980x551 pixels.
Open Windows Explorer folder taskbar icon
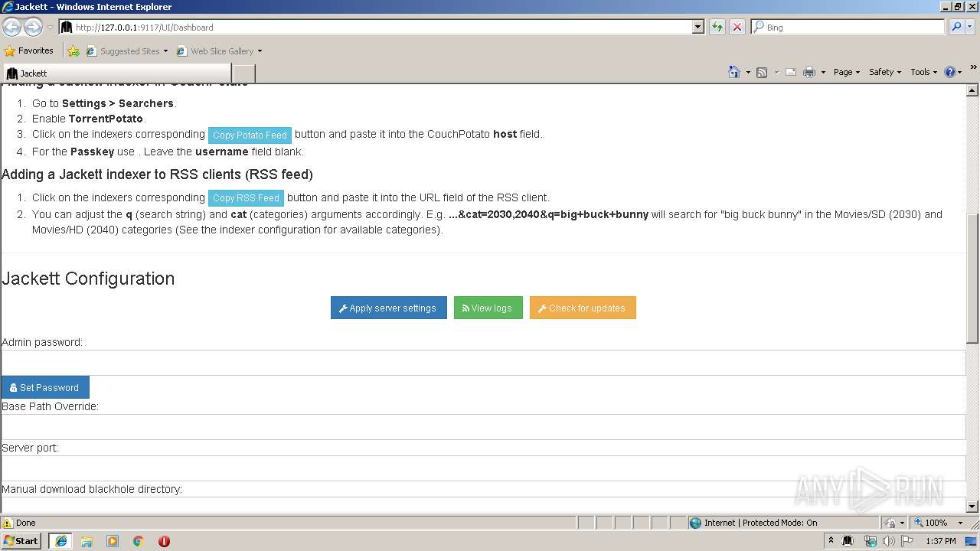87,541
